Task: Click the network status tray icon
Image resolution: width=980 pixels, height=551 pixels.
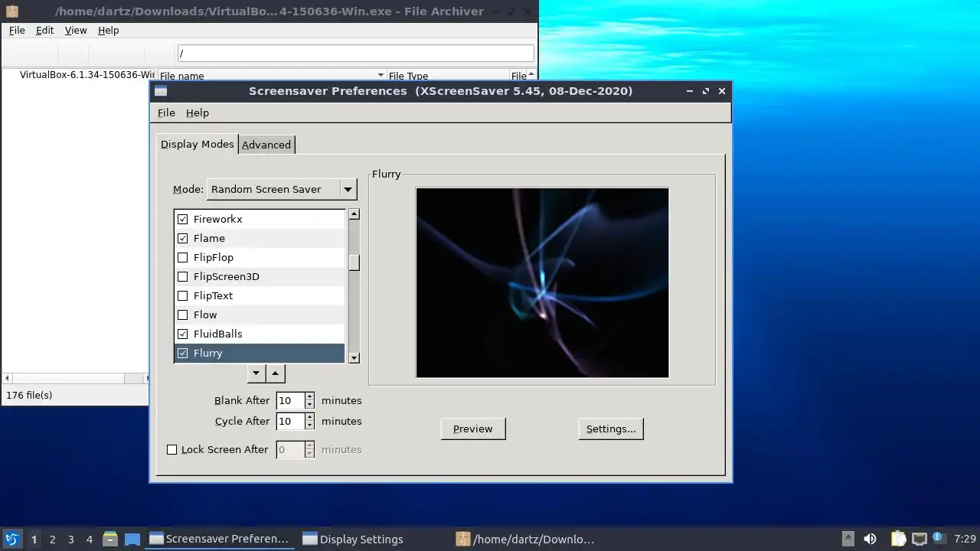Action: (x=919, y=539)
